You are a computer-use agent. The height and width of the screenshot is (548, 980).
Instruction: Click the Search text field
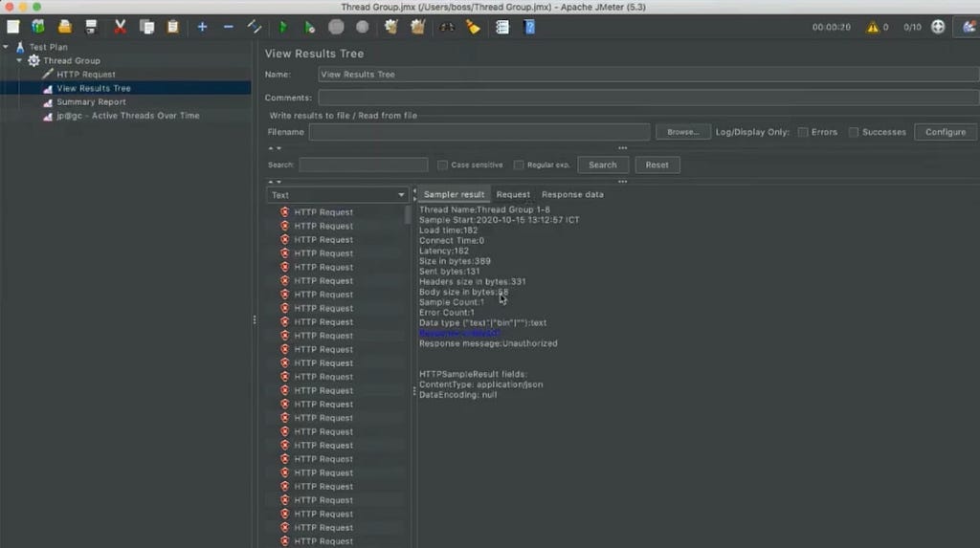click(x=364, y=164)
